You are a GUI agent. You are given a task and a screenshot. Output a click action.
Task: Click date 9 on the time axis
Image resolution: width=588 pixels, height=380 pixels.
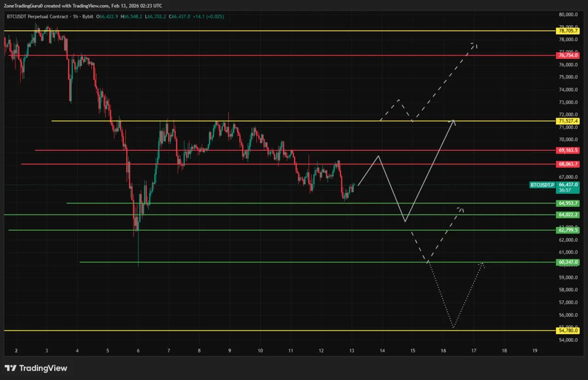point(230,351)
